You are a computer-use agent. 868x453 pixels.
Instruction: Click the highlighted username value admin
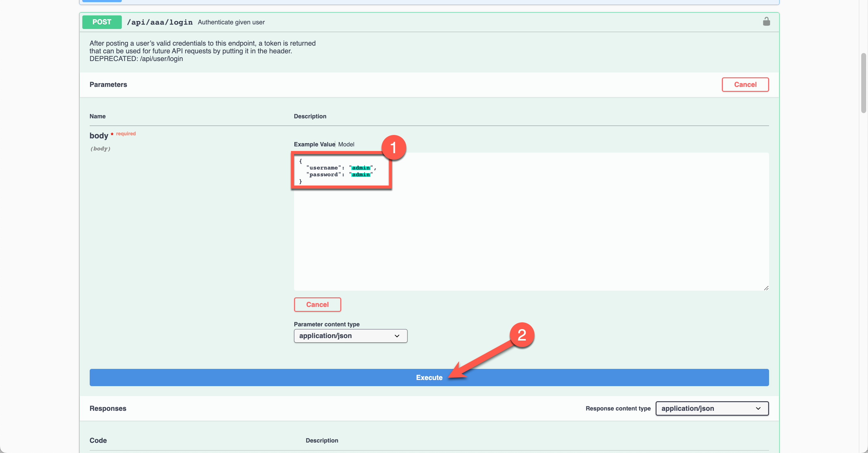pyautogui.click(x=361, y=168)
